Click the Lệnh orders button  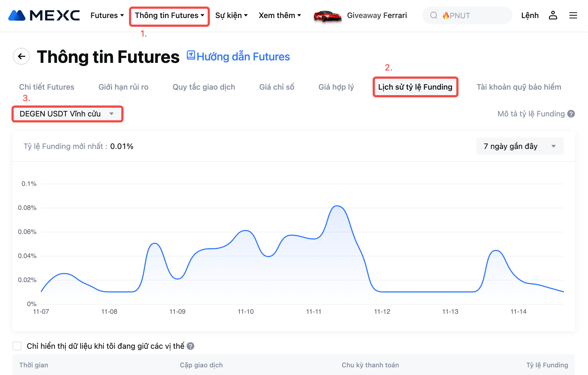click(530, 15)
